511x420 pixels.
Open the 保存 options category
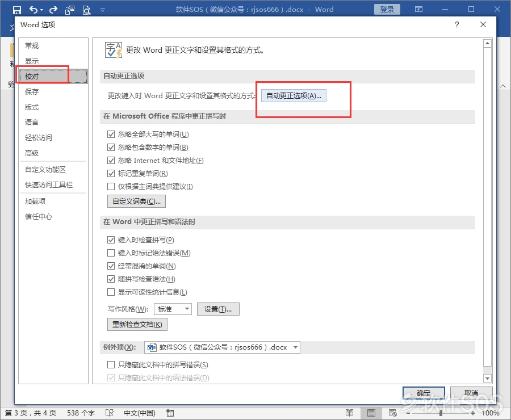[x=53, y=91]
